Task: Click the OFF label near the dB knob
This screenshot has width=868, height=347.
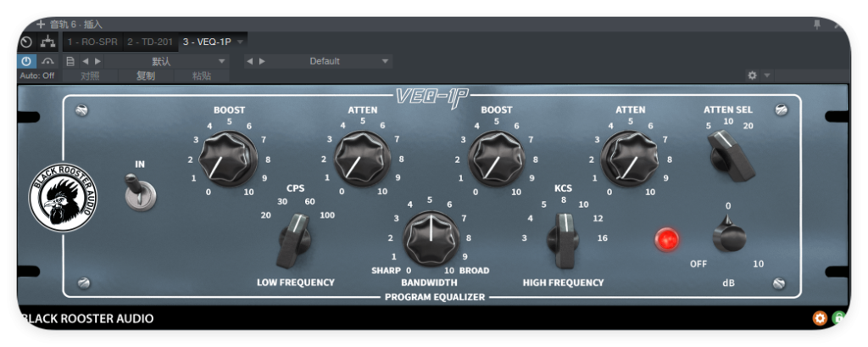Action: pyautogui.click(x=698, y=264)
